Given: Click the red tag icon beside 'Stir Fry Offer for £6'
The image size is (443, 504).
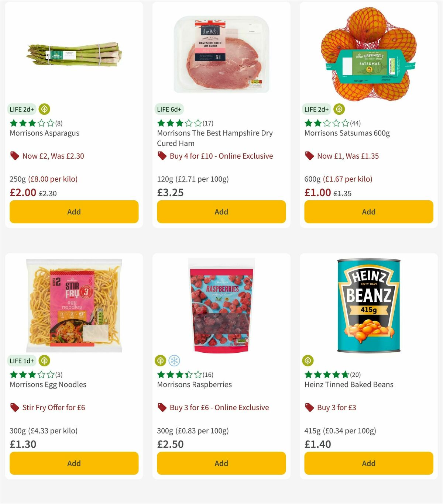Looking at the screenshot, I should (x=15, y=407).
